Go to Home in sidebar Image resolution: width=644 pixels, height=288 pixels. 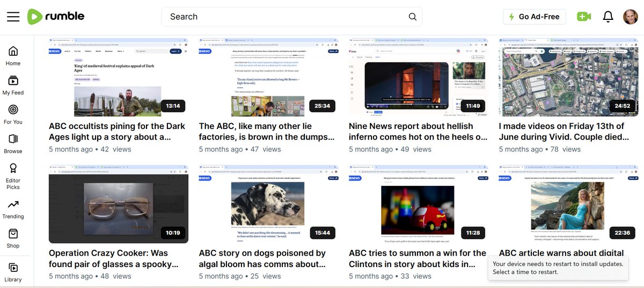point(13,56)
